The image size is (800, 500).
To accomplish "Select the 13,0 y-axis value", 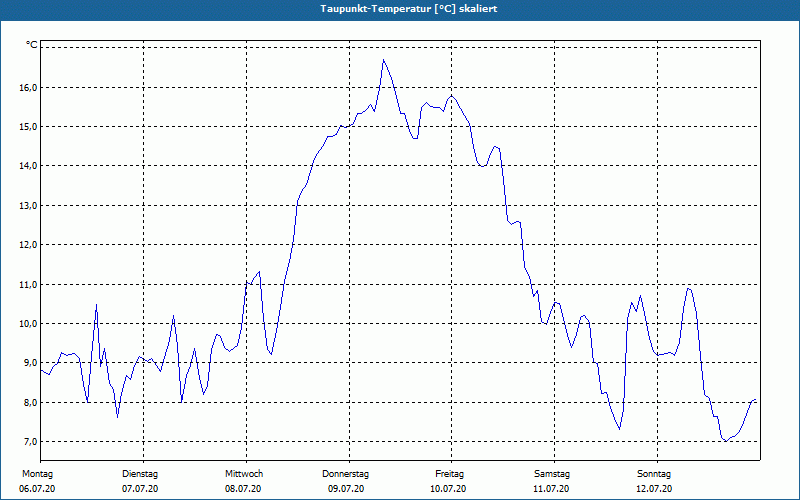I will coord(29,206).
